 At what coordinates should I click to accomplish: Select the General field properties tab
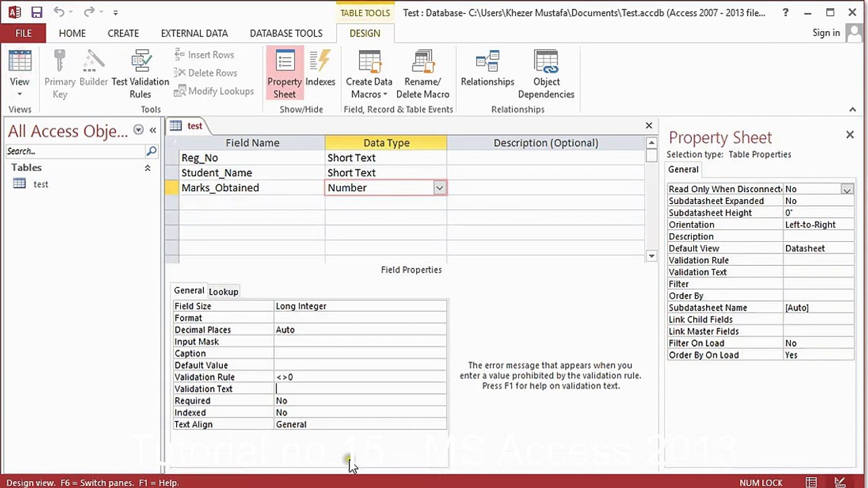pyautogui.click(x=189, y=291)
